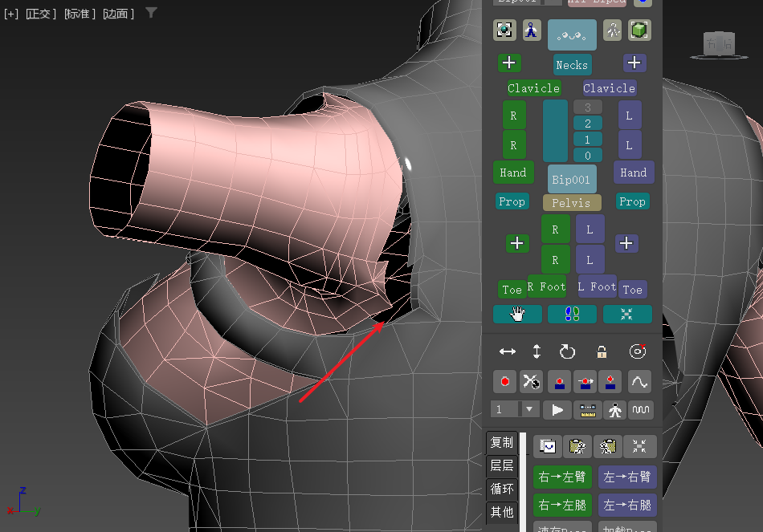Screen dimensions: 763x532
Task: Click the target circle pivot icon
Action: tap(638, 351)
